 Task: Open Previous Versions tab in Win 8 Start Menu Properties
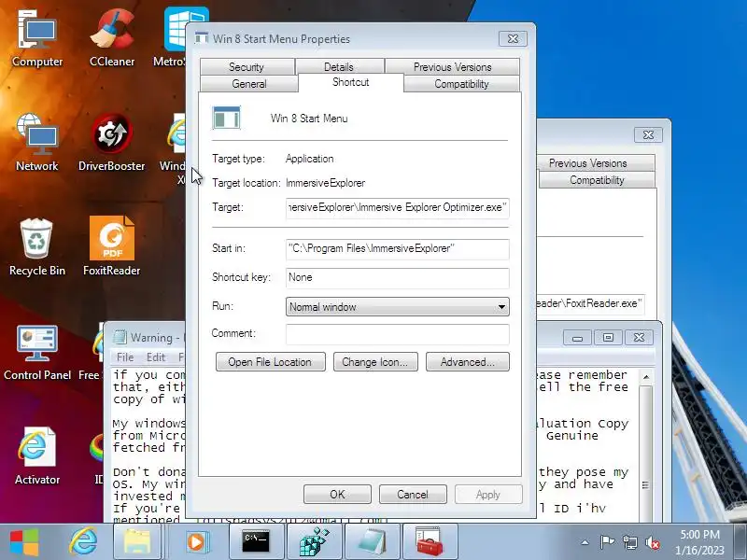(452, 66)
